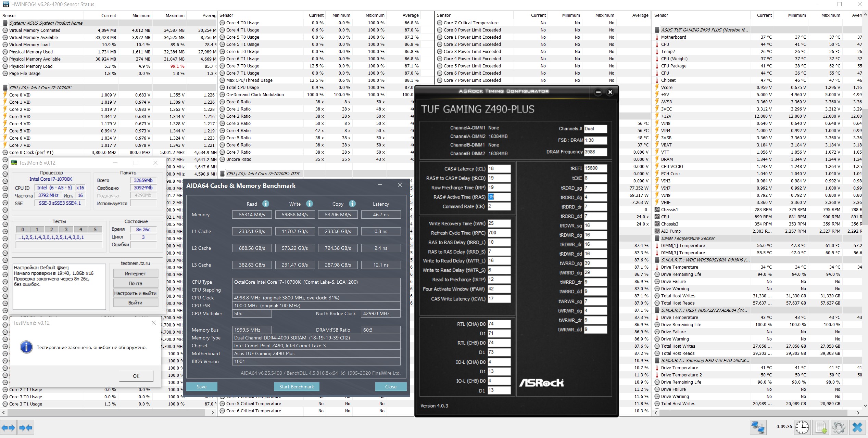868x438 pixels.
Task: Open the remote network monitors icon
Action: click(758, 427)
